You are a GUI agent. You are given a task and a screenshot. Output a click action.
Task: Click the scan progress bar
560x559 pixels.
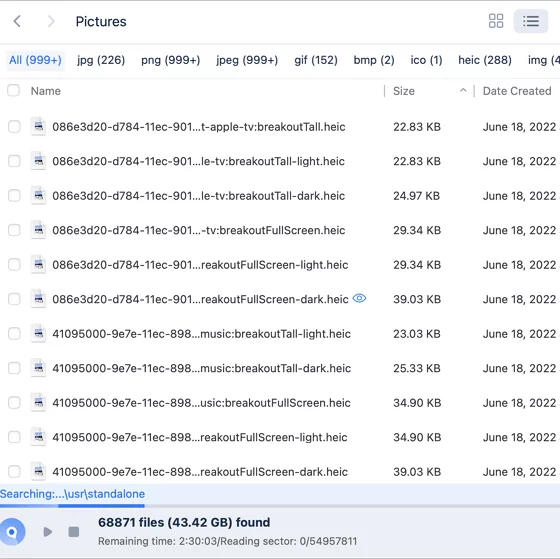coord(280,506)
